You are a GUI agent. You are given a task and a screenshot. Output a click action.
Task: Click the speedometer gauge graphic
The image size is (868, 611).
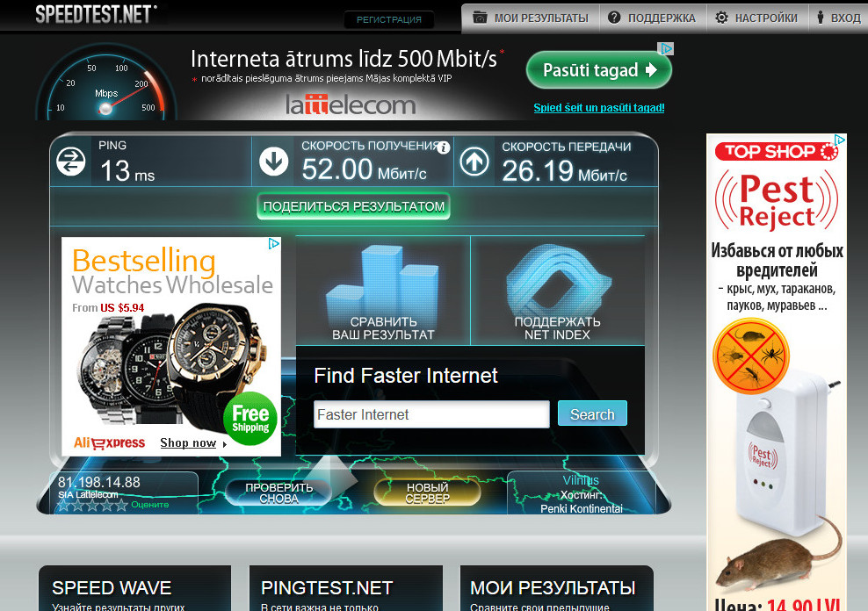105,83
